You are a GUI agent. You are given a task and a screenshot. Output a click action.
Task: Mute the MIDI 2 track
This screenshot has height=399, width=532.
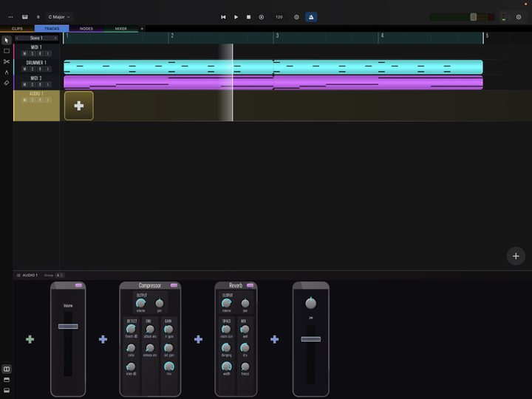[24, 84]
